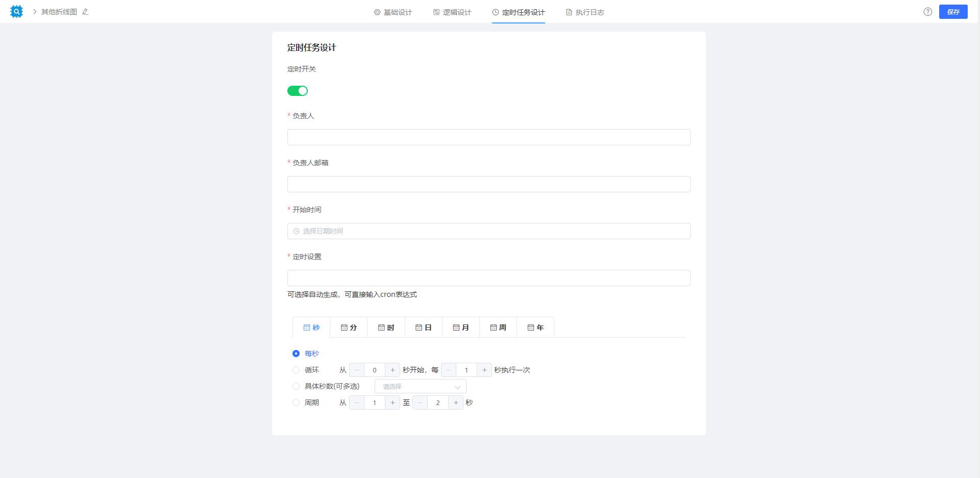Select the 周 cron tab
The image size is (980, 478).
pos(498,328)
